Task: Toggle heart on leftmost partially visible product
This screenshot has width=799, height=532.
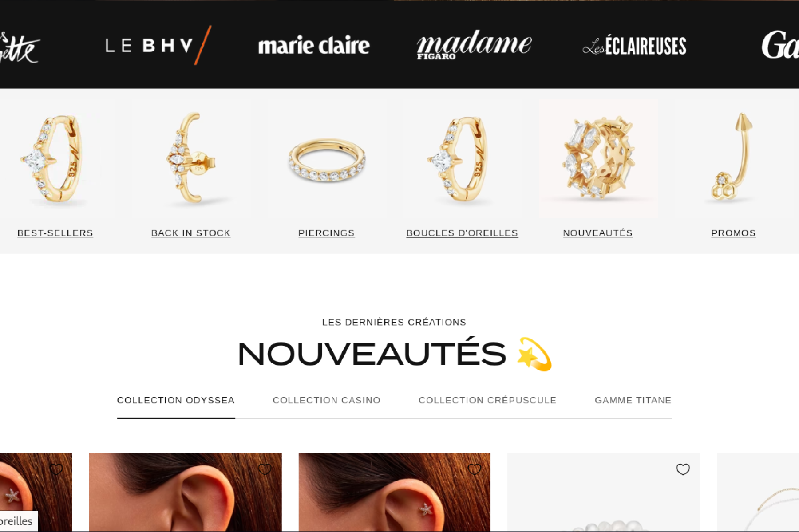Action: click(x=56, y=469)
